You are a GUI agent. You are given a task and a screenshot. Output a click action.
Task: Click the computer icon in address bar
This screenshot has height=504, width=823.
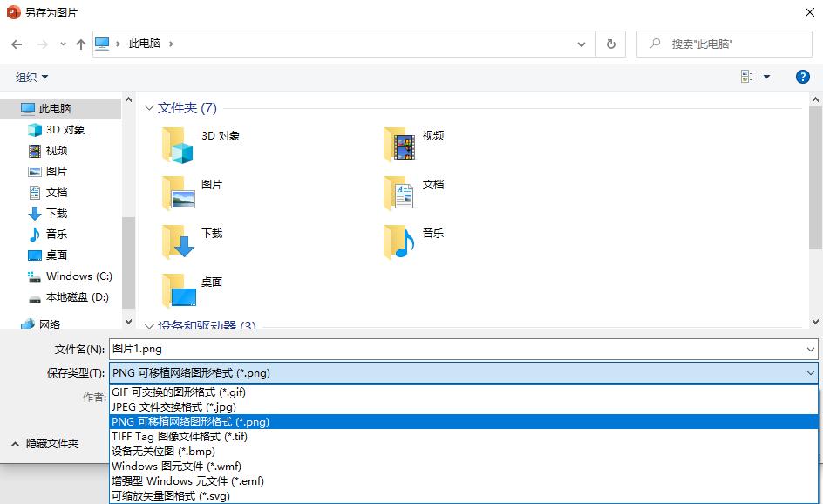pos(102,44)
